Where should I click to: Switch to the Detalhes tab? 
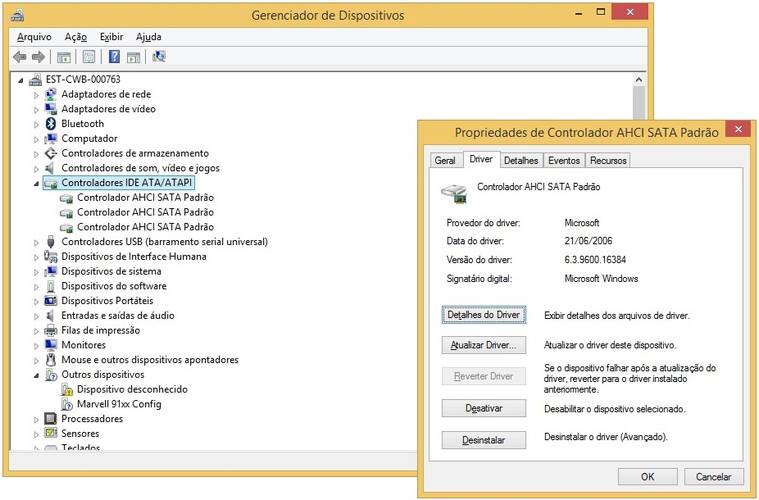tap(521, 160)
